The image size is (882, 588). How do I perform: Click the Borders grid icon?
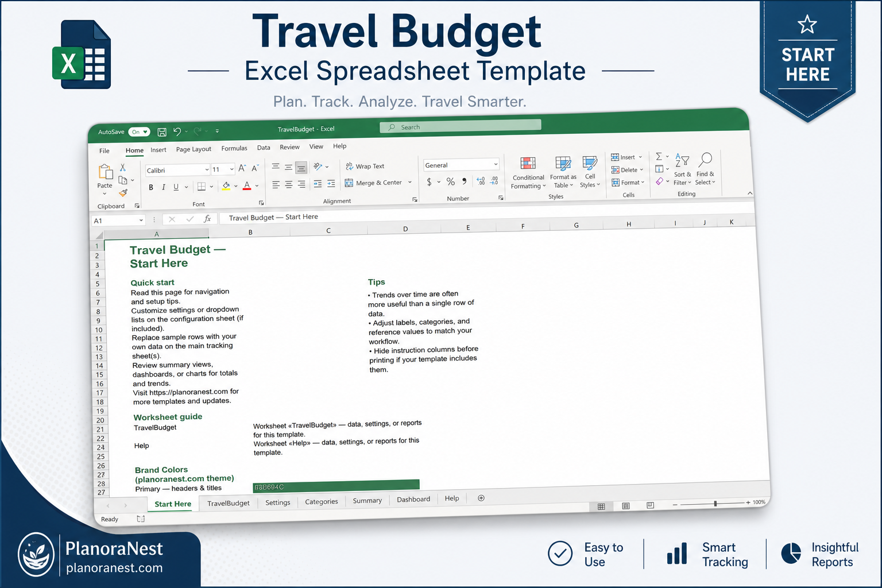[x=202, y=186]
